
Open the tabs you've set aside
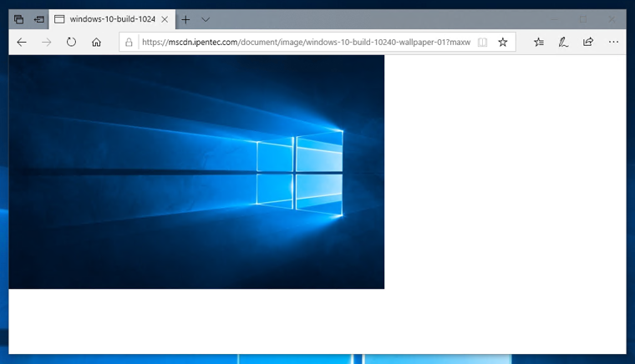[18, 19]
